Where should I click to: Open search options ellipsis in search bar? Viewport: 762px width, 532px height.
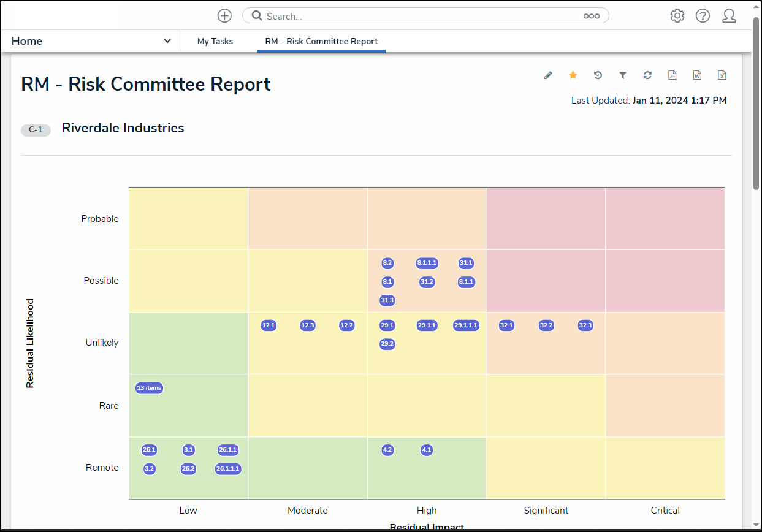click(x=591, y=17)
